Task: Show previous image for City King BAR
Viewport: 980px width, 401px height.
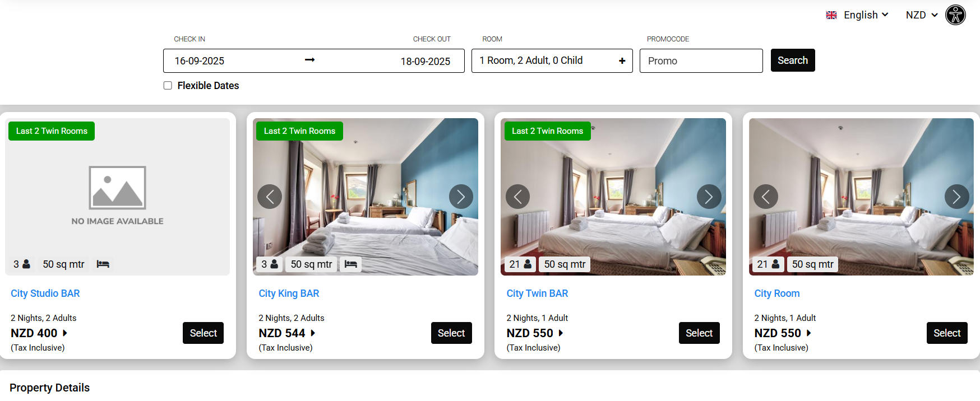Action: pyautogui.click(x=270, y=197)
